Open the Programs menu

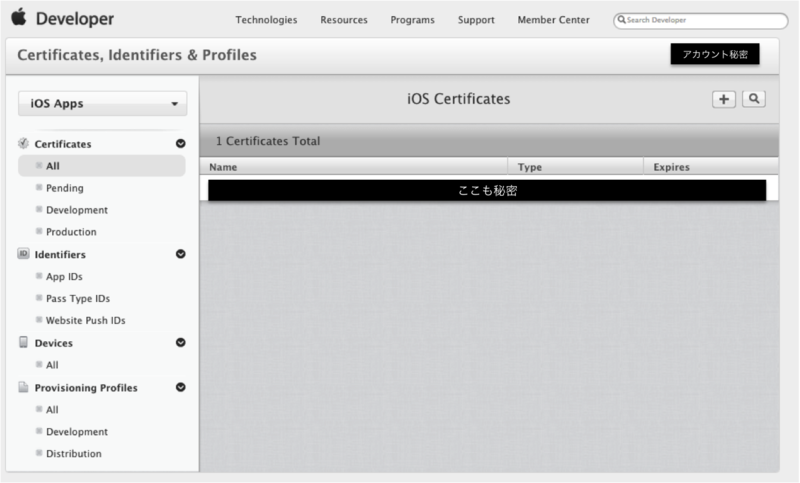[413, 20]
